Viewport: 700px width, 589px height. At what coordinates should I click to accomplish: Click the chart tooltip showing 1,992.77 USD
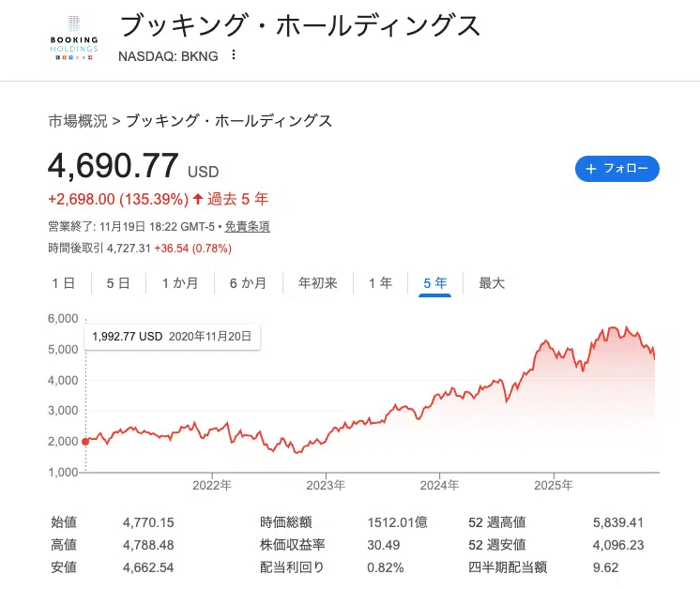[172, 336]
